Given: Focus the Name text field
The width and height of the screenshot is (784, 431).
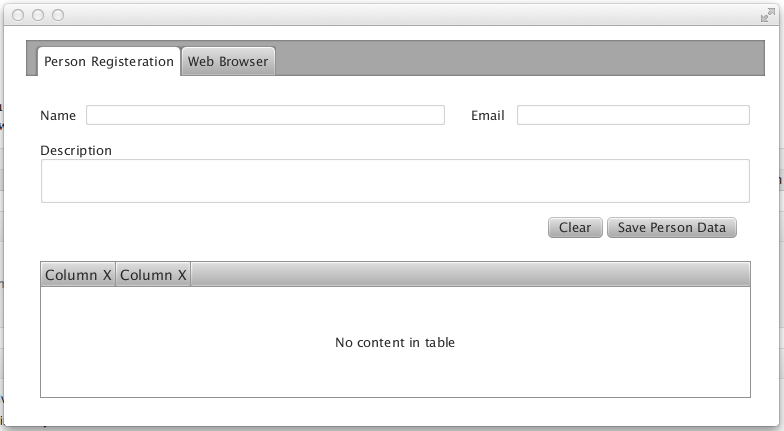Looking at the screenshot, I should point(265,115).
